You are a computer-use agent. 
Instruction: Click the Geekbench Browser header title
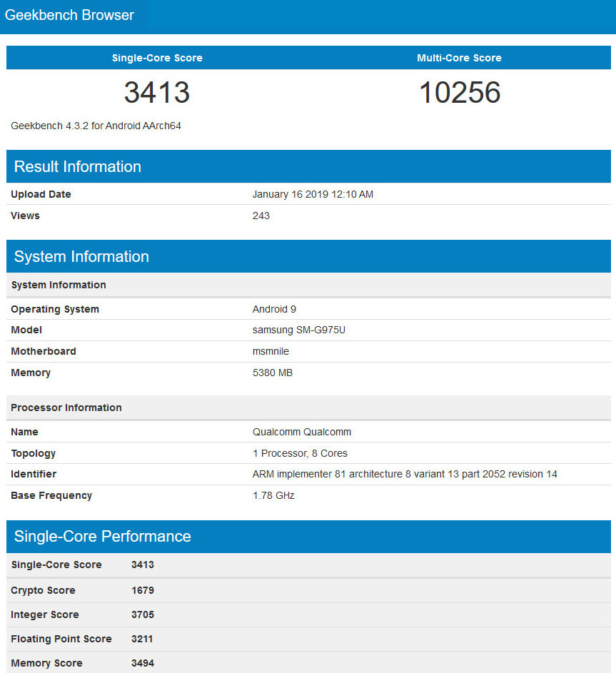69,15
